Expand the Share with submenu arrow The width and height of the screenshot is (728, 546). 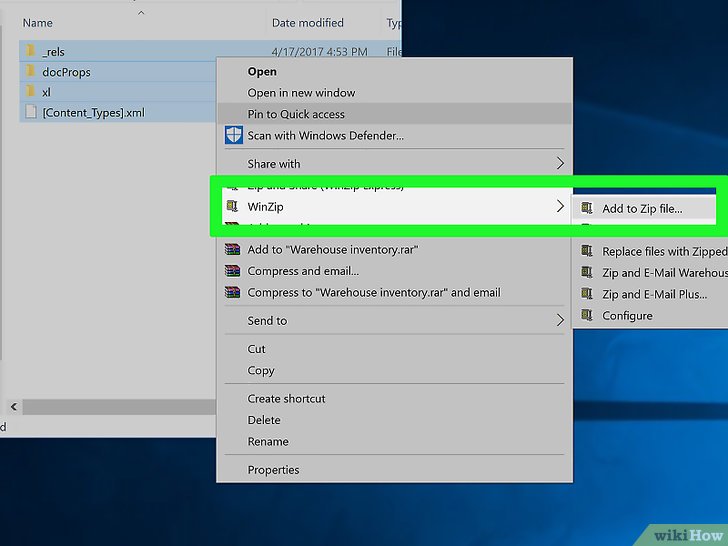click(x=560, y=164)
